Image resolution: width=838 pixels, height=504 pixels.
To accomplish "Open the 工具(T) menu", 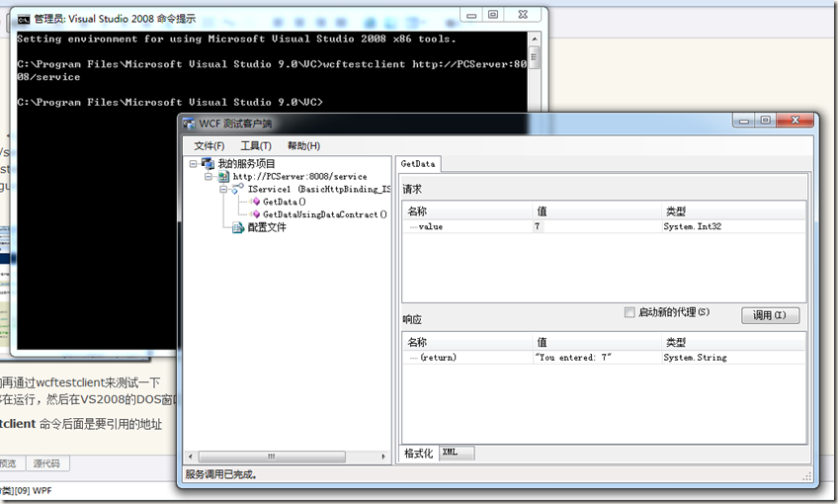I will [256, 146].
